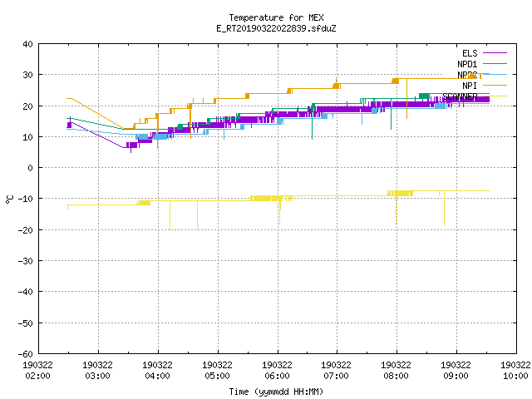
Task: Click the x-axis tick label 04:00
Action: pyautogui.click(x=157, y=376)
